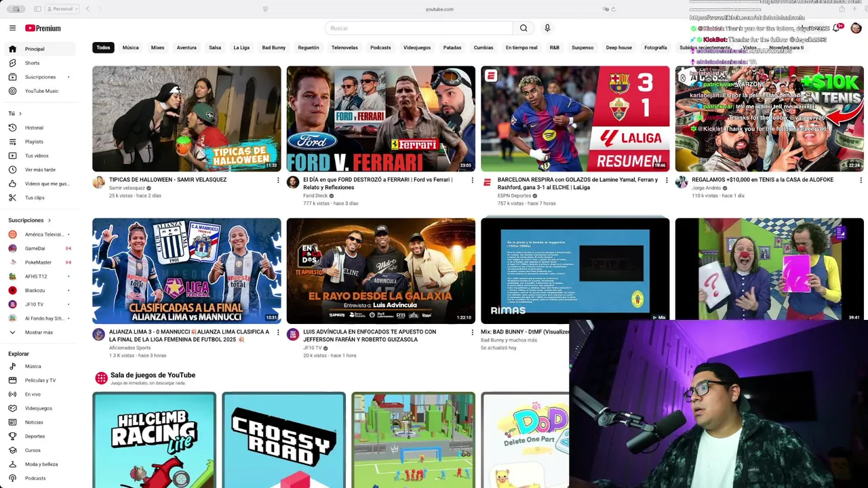The image size is (868, 488).
Task: Select the Deep house filter chip
Action: (618, 47)
